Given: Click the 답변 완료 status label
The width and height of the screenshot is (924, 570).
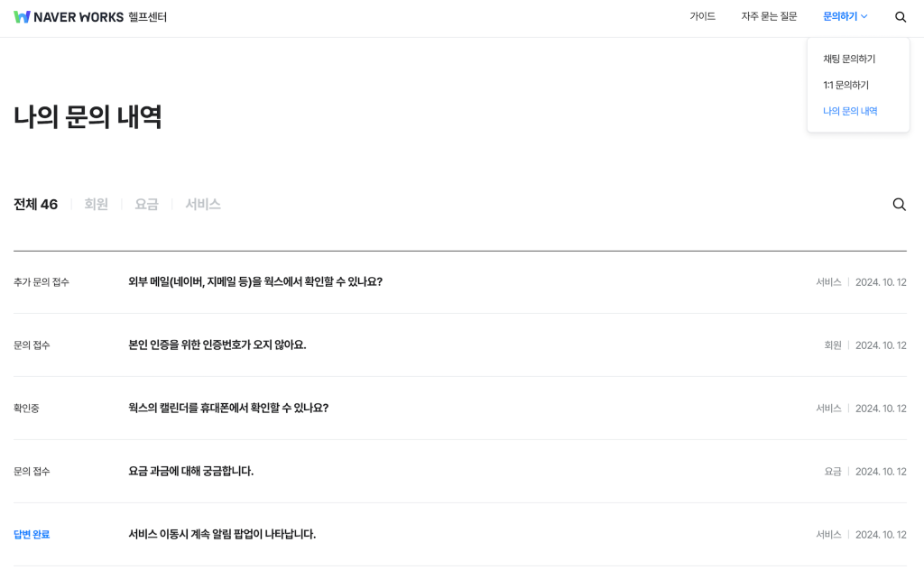Looking at the screenshot, I should [32, 535].
